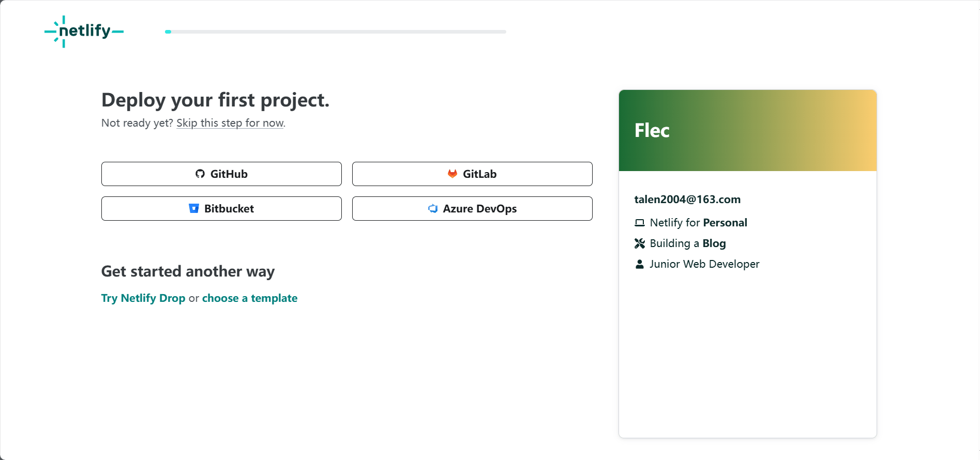Click the person icon beside job title
Viewport: 980px width, 460px height.
coord(640,264)
